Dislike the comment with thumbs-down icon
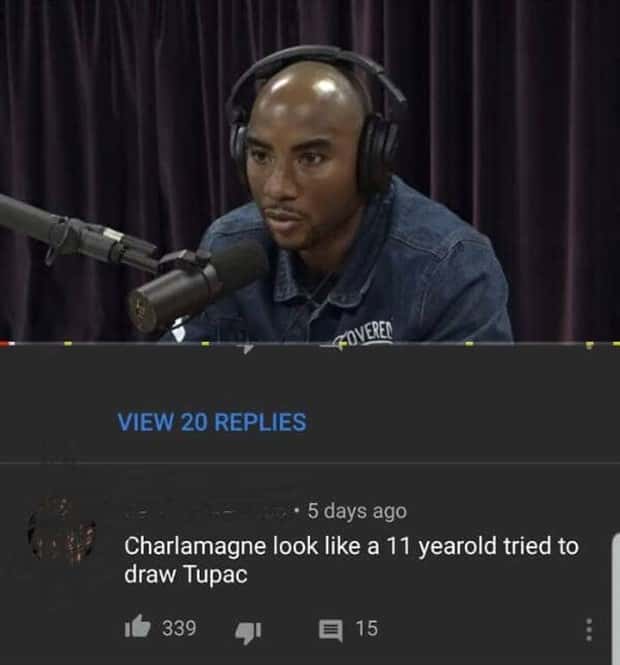Image resolution: width=620 pixels, height=665 pixels. [249, 632]
